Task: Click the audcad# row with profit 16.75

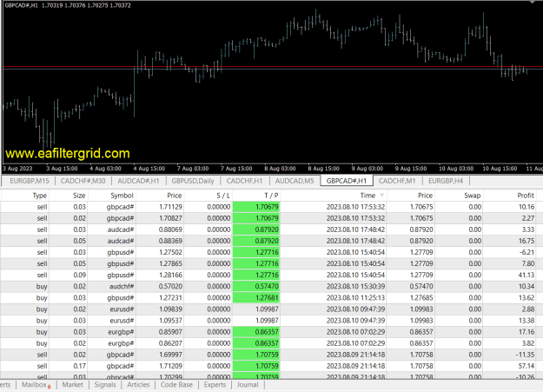Action: point(268,241)
